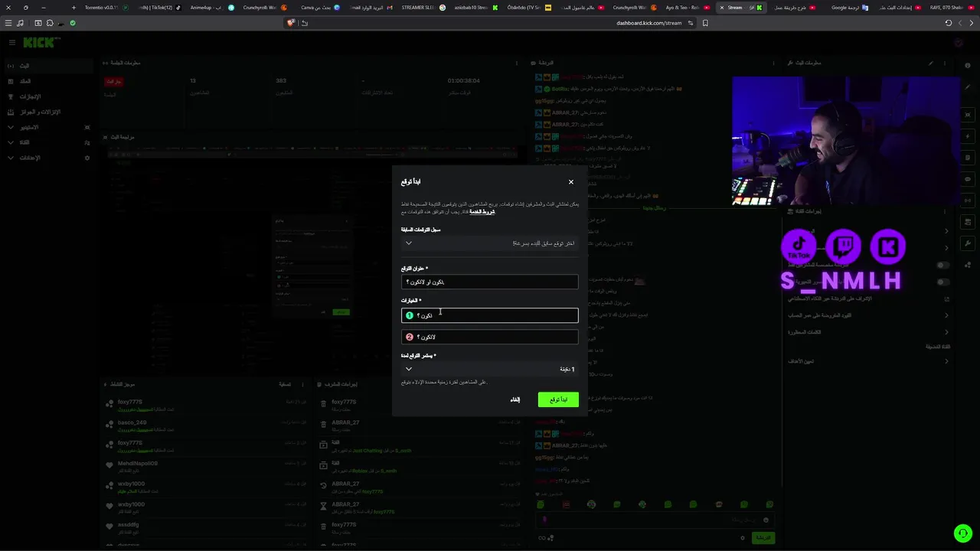This screenshot has height=551, width=980.
Task: Click the prediction title input field
Action: 489,282
